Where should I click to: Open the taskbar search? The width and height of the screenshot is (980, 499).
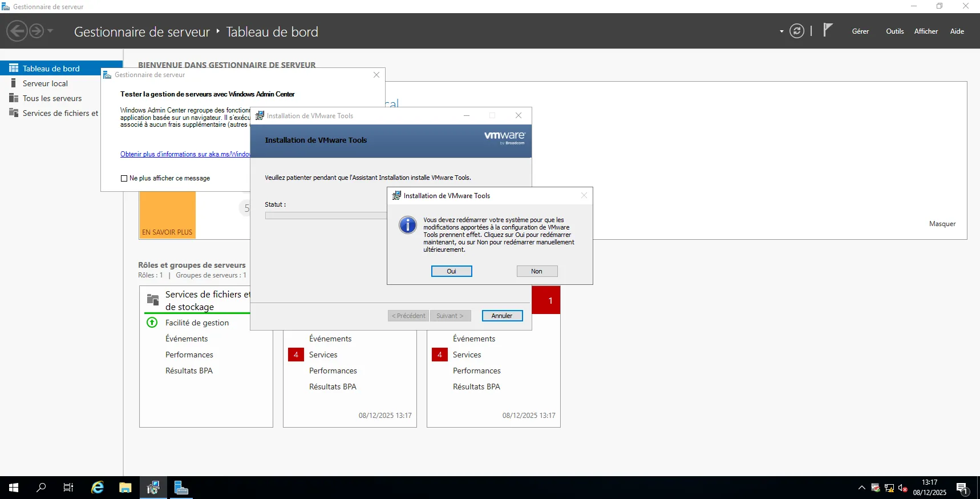pos(41,488)
